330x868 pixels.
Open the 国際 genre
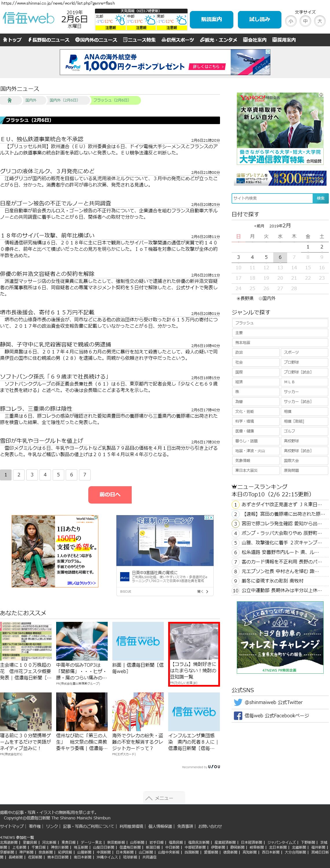pos(256,372)
